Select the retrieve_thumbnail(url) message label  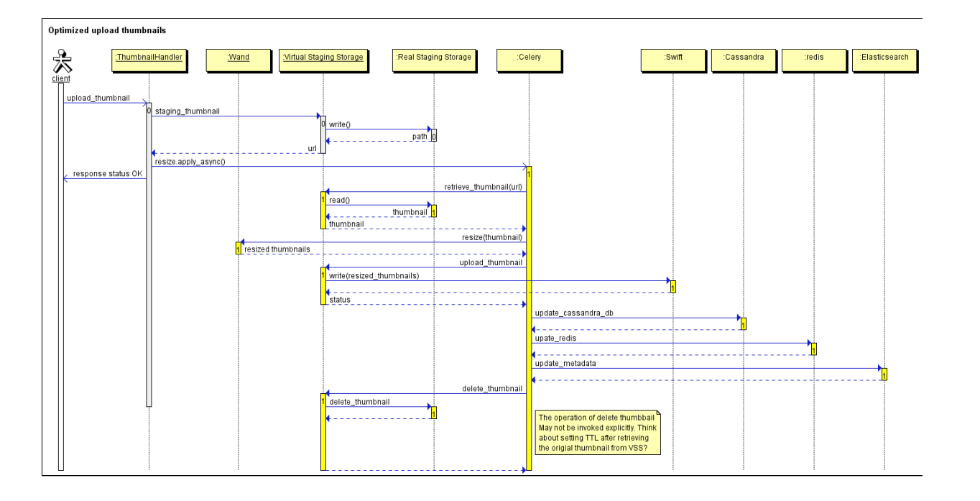pyautogui.click(x=483, y=187)
